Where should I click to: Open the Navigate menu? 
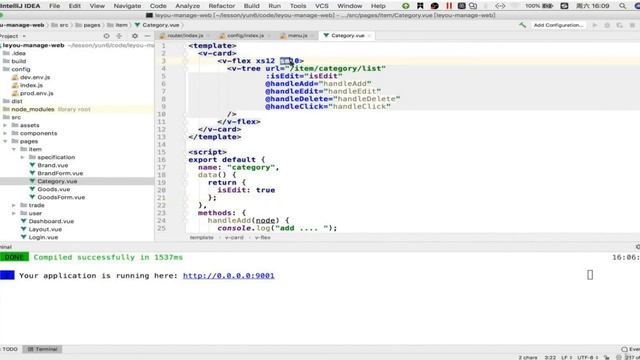[127, 6]
